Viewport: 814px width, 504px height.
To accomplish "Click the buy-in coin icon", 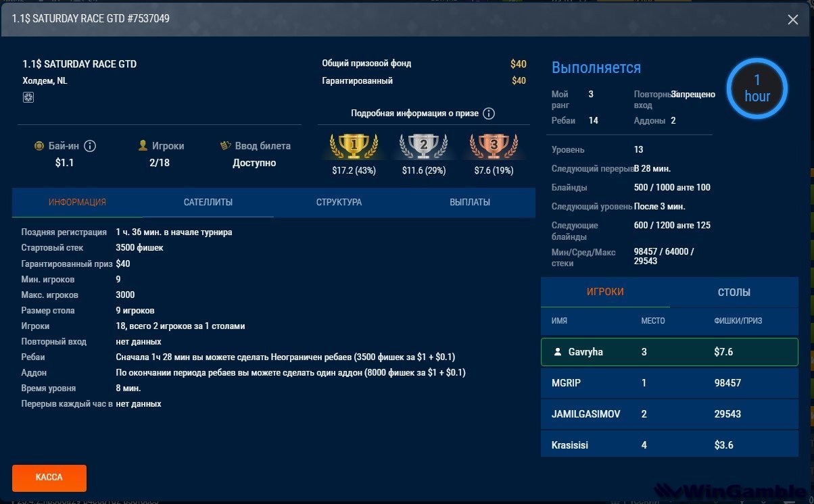I will (39, 146).
